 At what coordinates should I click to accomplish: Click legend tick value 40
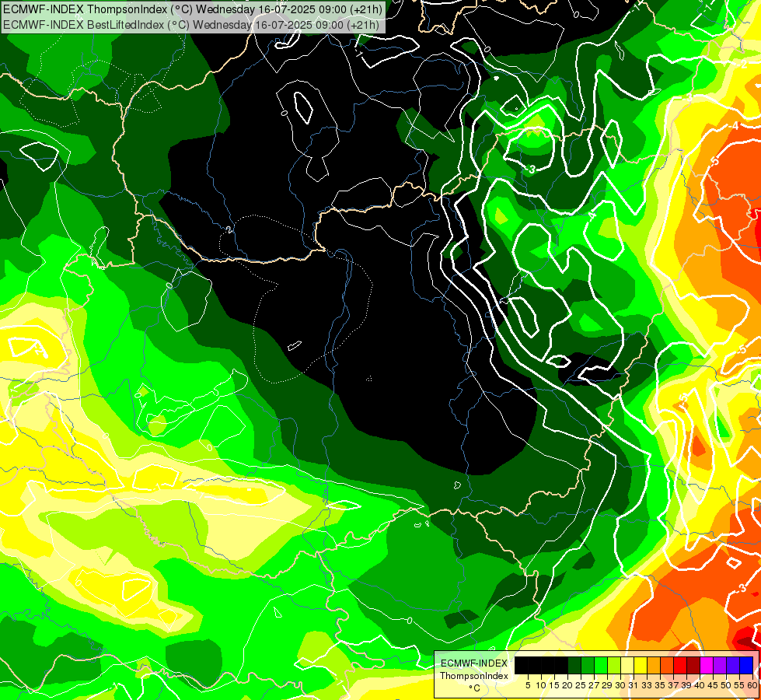coord(700,685)
